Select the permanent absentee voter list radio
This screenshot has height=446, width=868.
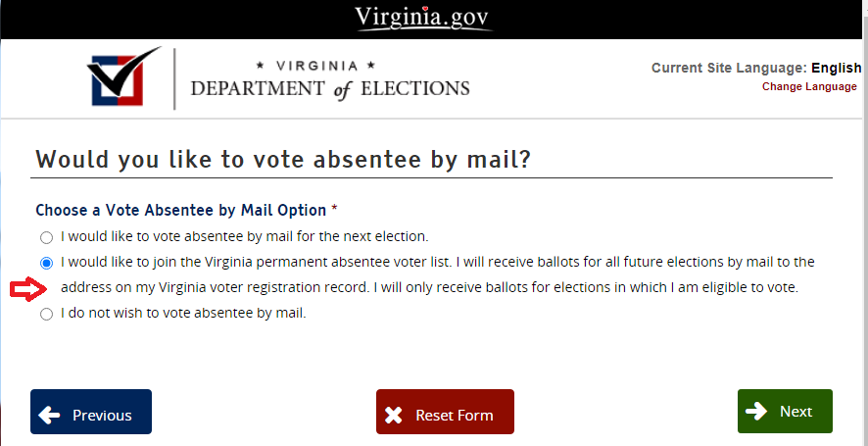click(46, 263)
